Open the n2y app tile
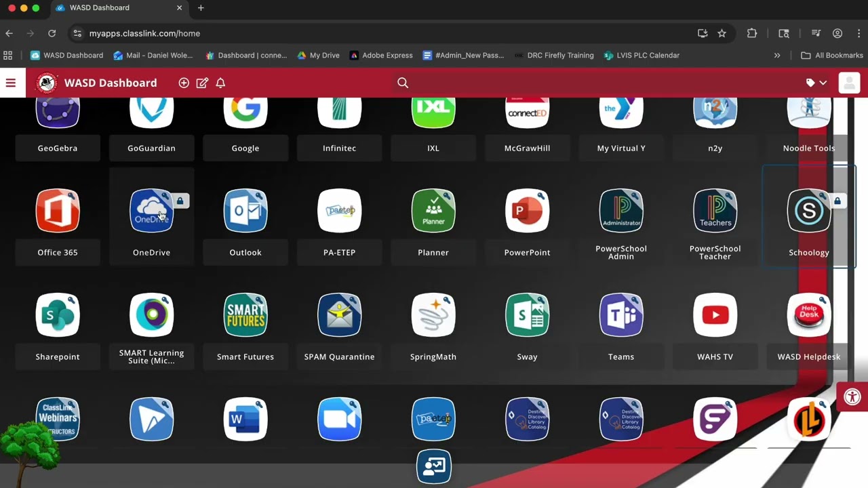Viewport: 868px width, 488px height. [715, 113]
